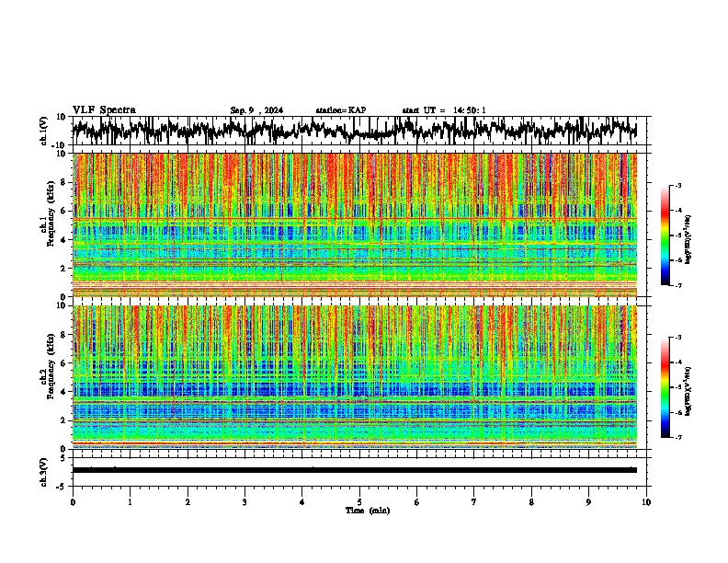Click the "VLF Spectra" title text
Viewport: 728px width, 563px height.
(x=104, y=109)
